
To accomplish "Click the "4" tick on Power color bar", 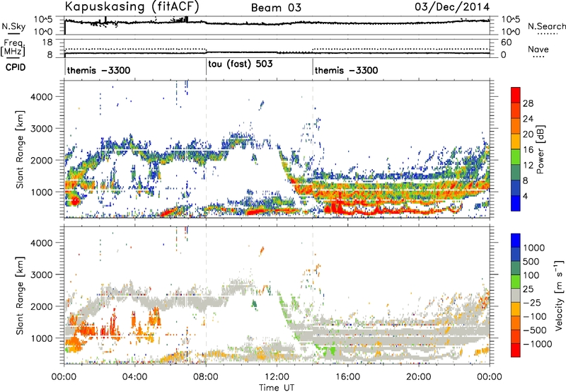I will [x=526, y=196].
